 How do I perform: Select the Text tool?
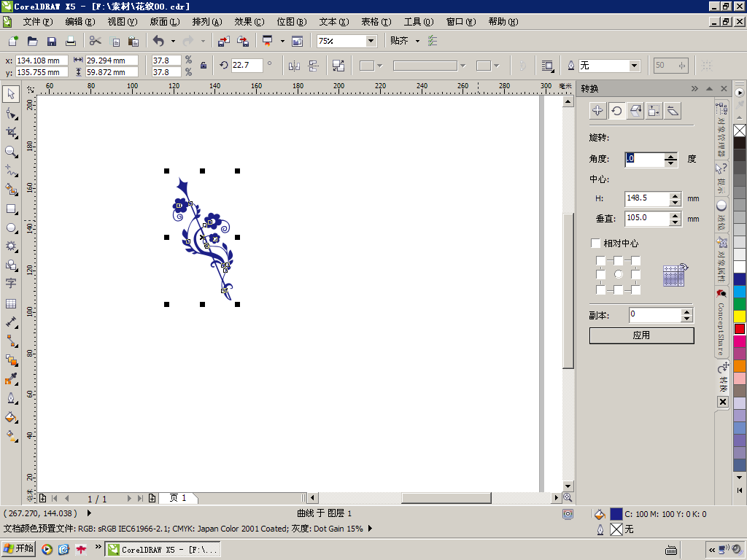pyautogui.click(x=11, y=283)
